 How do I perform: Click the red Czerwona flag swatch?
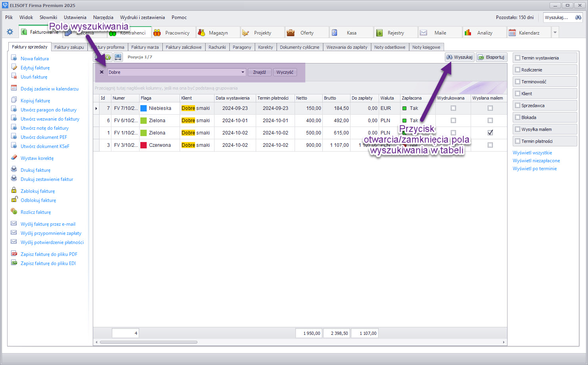(144, 145)
